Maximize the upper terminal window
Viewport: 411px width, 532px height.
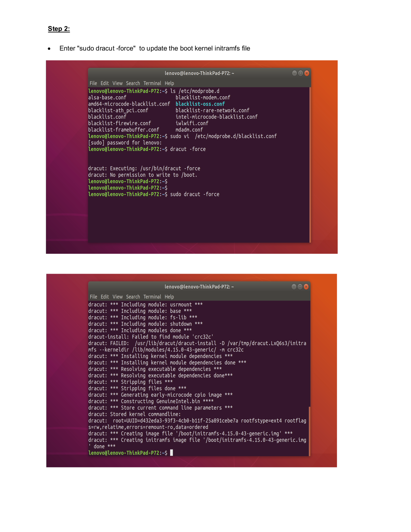point(300,73)
